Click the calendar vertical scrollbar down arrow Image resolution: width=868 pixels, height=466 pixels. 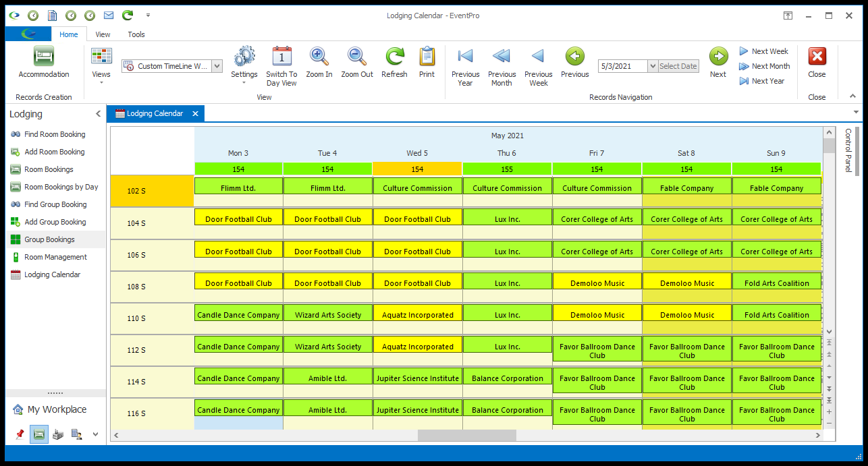(x=829, y=332)
